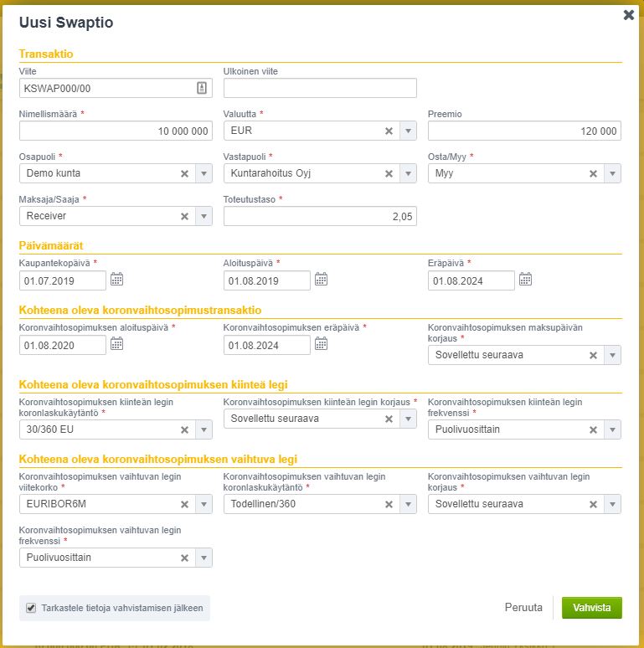
Task: Click the Ulkoinen viite input field
Action: coord(320,88)
